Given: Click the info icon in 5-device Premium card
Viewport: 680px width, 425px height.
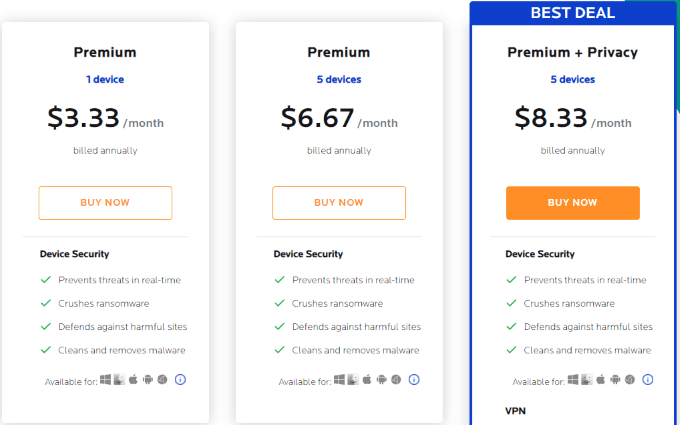Looking at the screenshot, I should [414, 380].
